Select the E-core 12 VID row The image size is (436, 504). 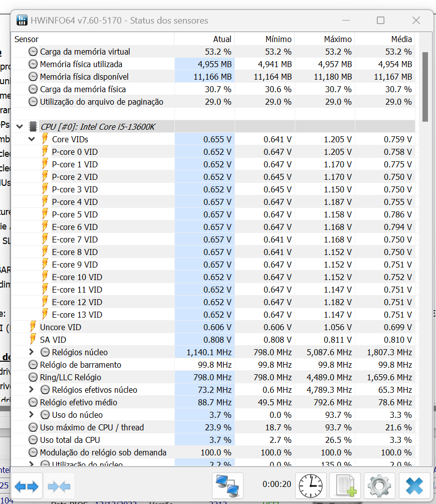click(213, 302)
